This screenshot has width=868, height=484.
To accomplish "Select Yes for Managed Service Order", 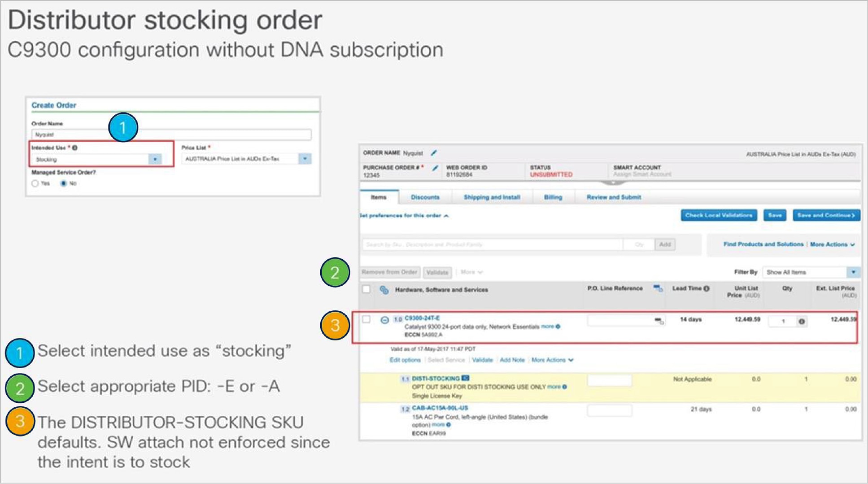I will (35, 183).
